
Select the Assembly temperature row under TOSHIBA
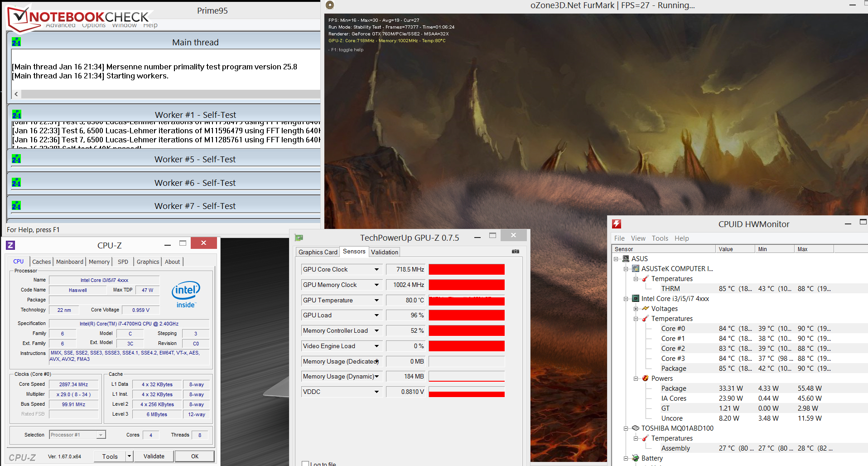(x=740, y=448)
